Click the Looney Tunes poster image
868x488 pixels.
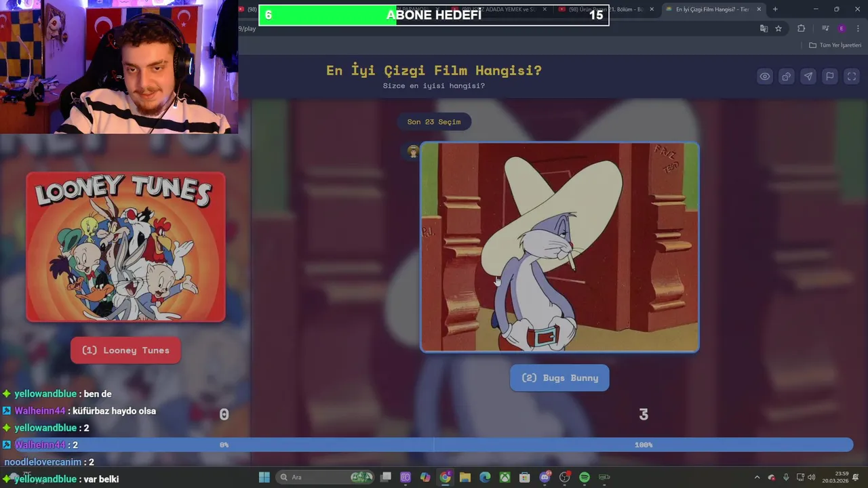pos(125,247)
